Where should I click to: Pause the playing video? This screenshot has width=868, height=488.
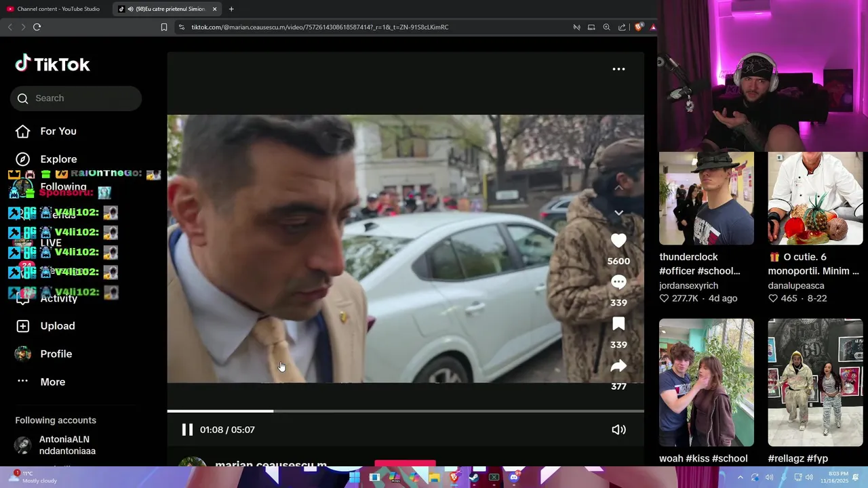(x=187, y=430)
